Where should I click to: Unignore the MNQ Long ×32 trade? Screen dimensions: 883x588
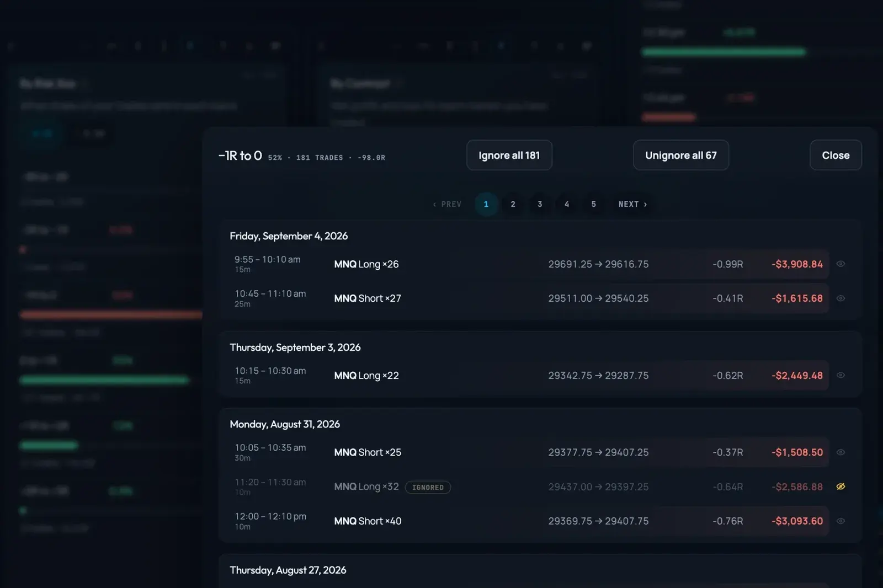pos(841,487)
